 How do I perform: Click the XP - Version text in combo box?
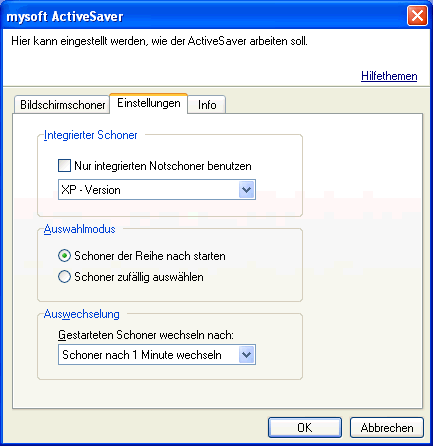point(91,190)
